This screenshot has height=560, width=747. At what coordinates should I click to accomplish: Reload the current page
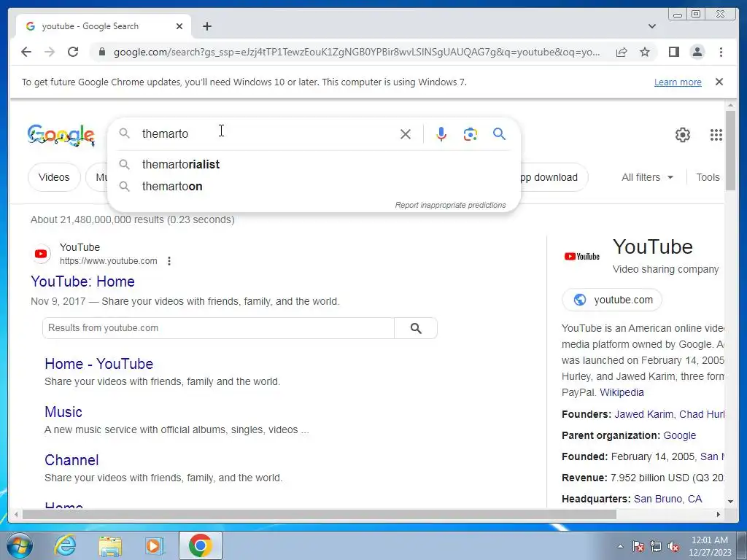(x=73, y=52)
